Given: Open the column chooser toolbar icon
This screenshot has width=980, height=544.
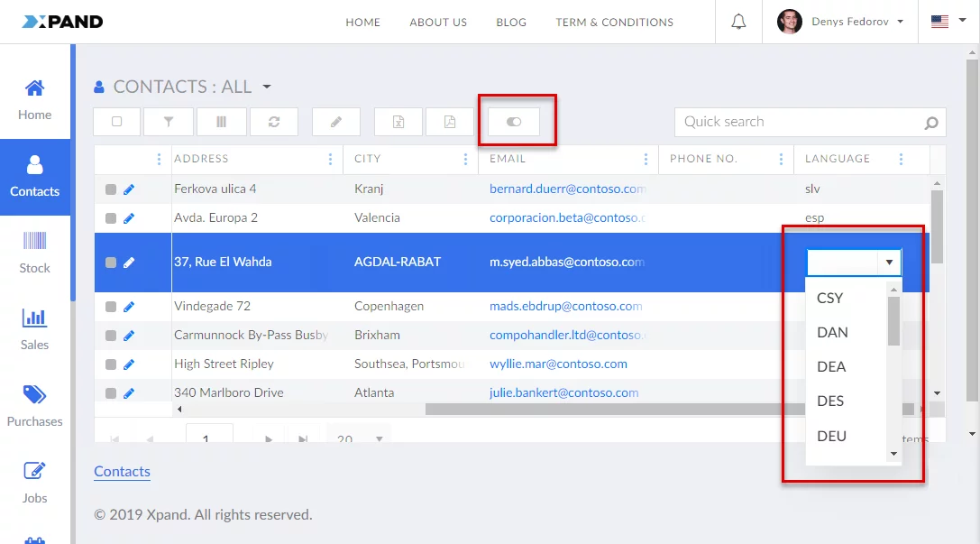Looking at the screenshot, I should [x=221, y=122].
